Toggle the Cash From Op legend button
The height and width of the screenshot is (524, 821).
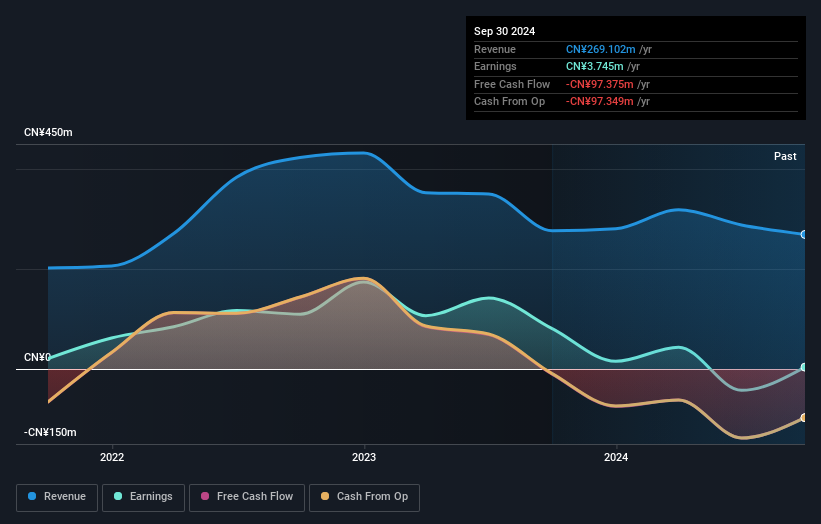tap(364, 497)
